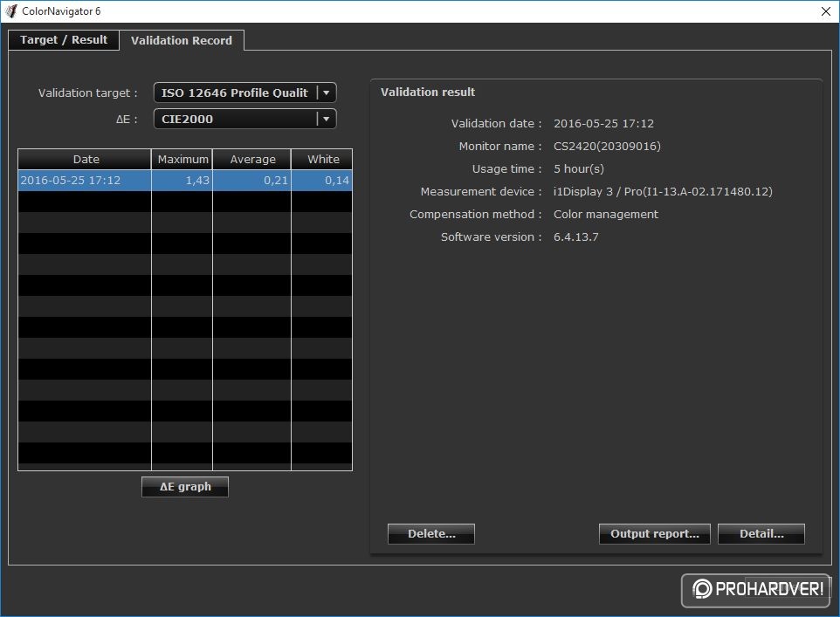
Task: Click the White value 0,14 cell
Action: pyautogui.click(x=322, y=181)
